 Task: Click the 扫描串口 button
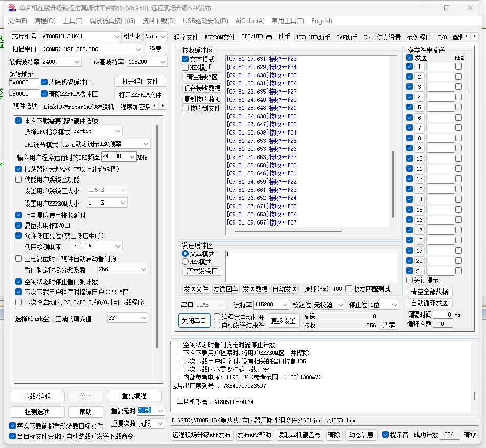pyautogui.click(x=24, y=49)
